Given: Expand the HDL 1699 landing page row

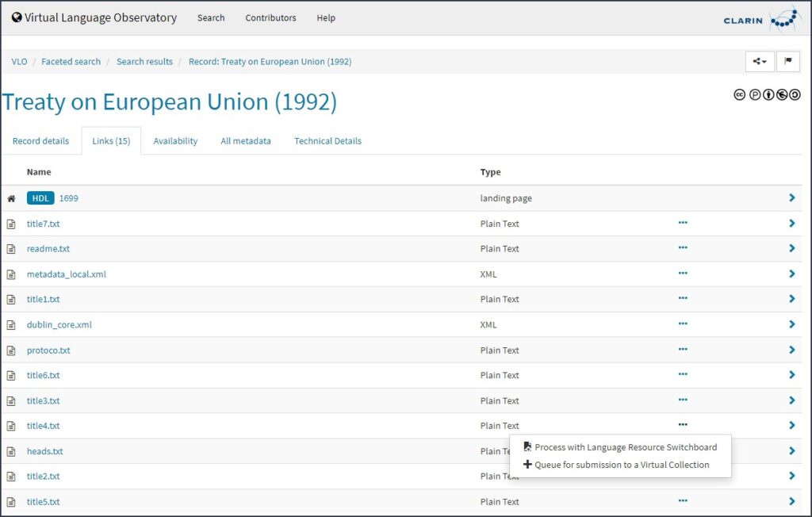Looking at the screenshot, I should (791, 198).
